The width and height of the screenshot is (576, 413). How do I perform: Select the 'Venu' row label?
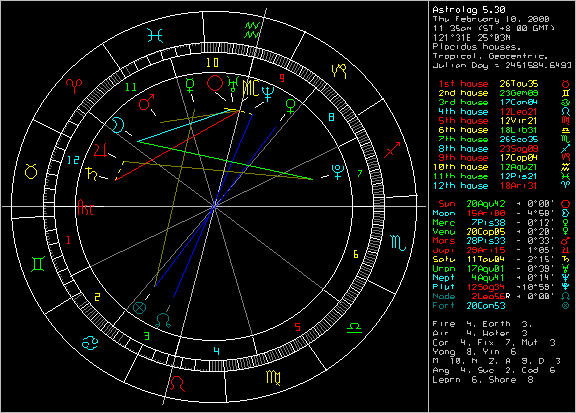[x=444, y=231]
